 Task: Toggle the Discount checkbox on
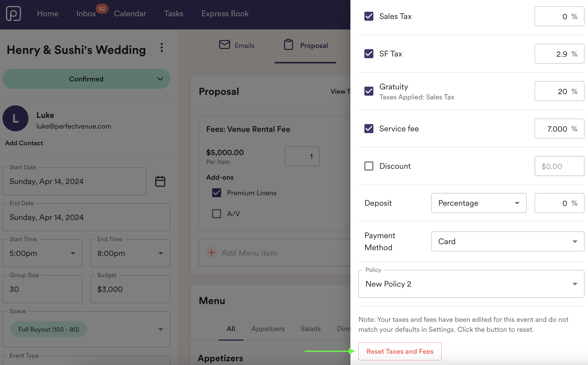(368, 166)
